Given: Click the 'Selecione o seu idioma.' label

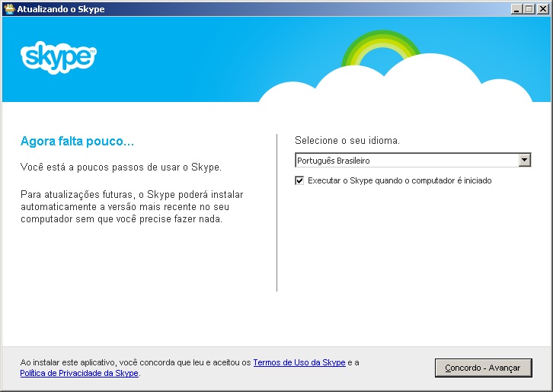Looking at the screenshot, I should point(347,141).
